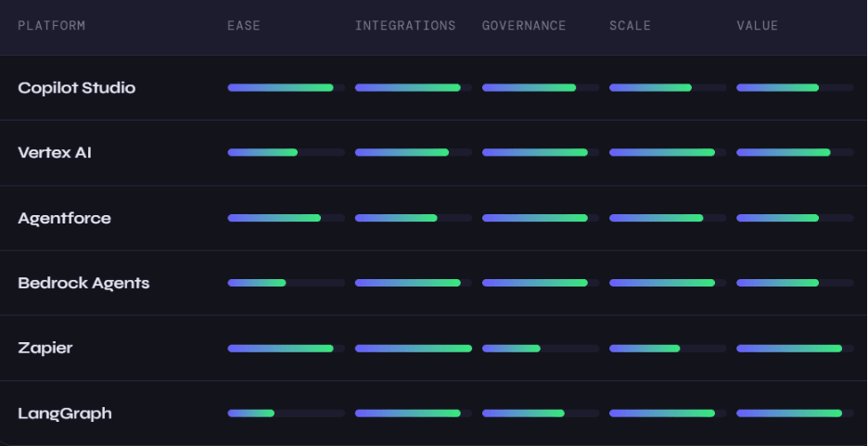Click Agentforce's Ease score bar

pyautogui.click(x=287, y=218)
